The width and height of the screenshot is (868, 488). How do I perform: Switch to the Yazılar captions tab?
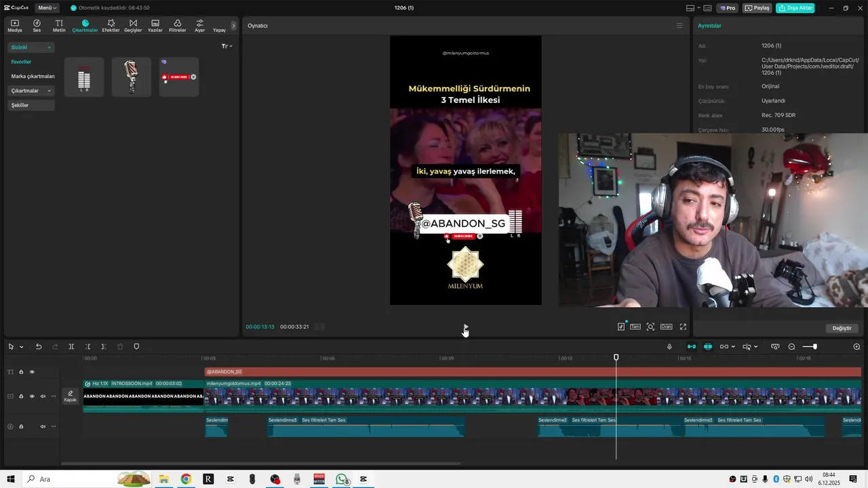coord(155,26)
